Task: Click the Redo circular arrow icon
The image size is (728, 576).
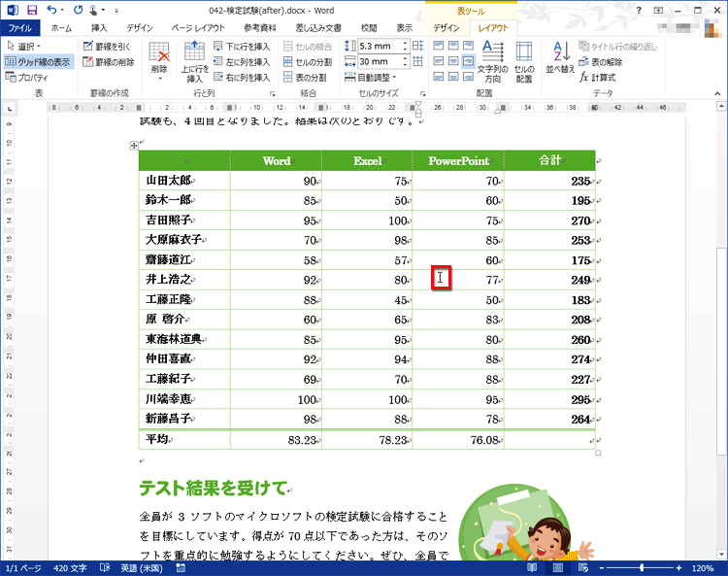Action: click(x=78, y=10)
